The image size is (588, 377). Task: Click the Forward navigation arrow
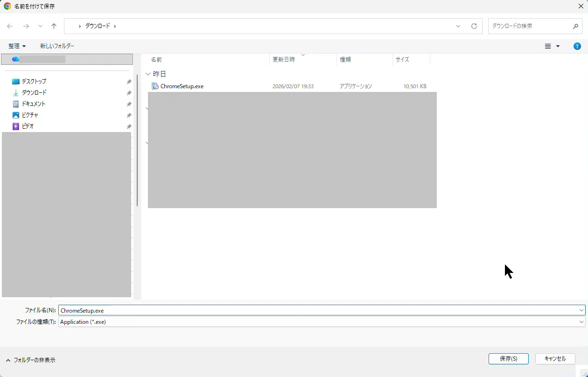point(26,26)
